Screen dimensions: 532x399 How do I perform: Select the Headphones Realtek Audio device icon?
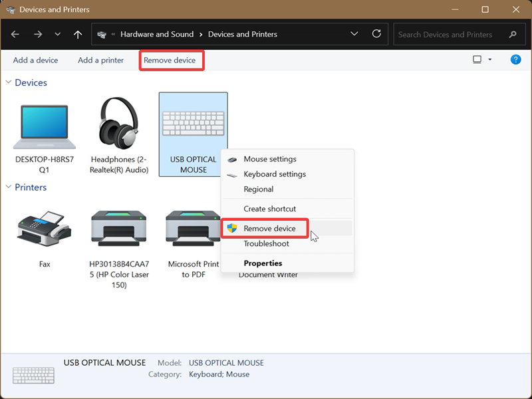point(118,124)
